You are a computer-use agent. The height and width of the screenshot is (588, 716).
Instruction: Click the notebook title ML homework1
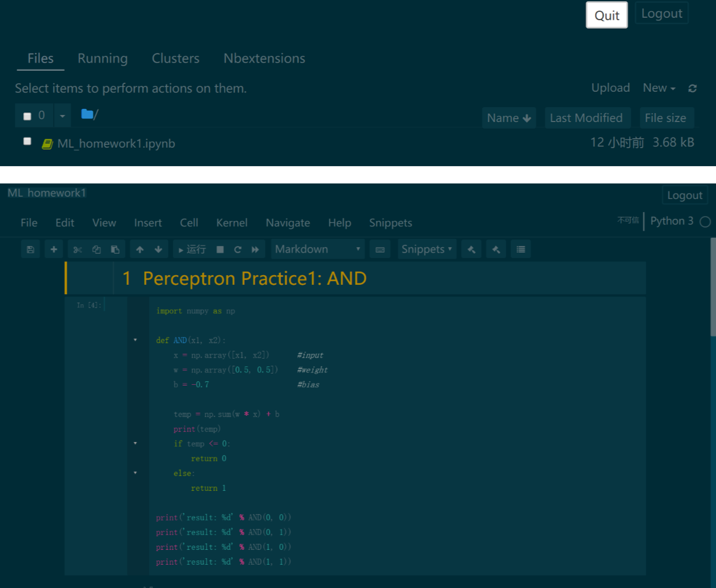47,192
